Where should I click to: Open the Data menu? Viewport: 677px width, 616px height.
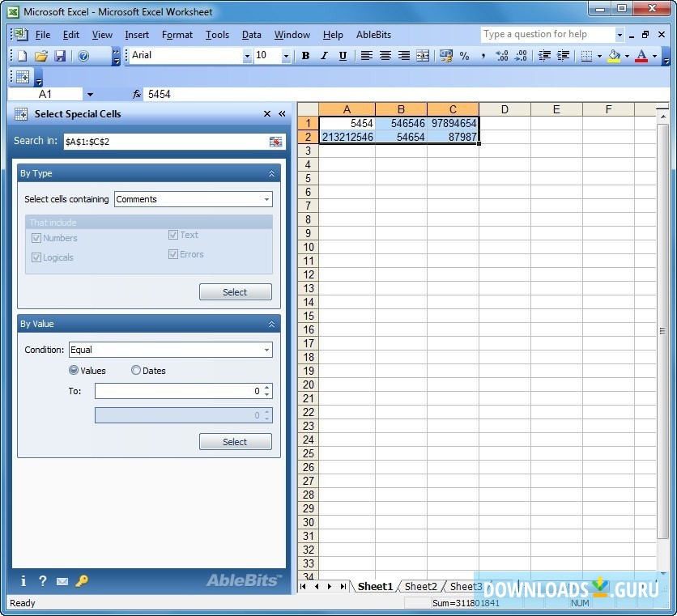[x=252, y=35]
